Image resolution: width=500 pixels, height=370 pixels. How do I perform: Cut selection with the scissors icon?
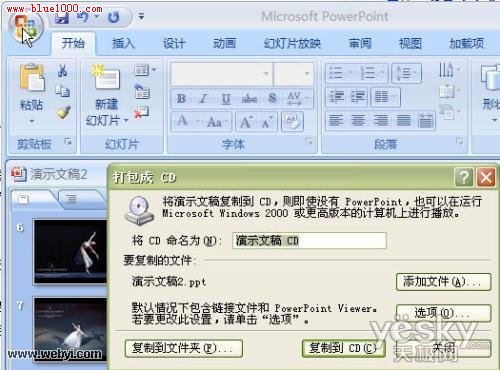tap(62, 70)
